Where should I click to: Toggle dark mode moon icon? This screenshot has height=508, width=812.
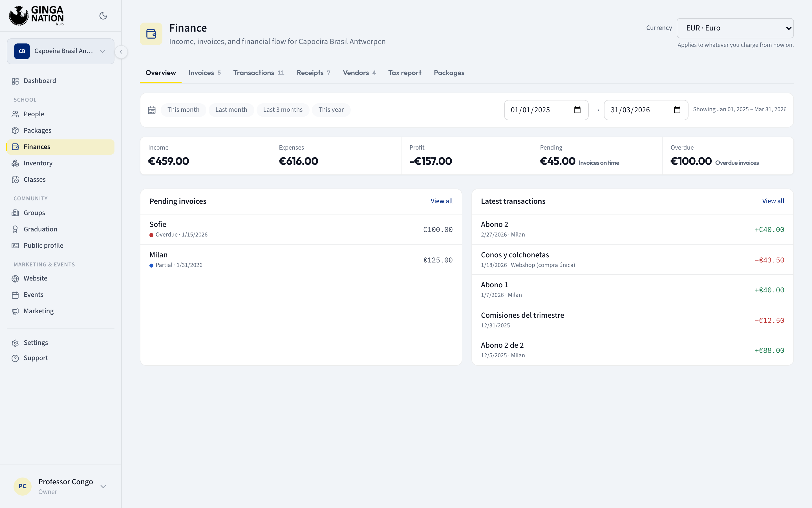tap(103, 16)
